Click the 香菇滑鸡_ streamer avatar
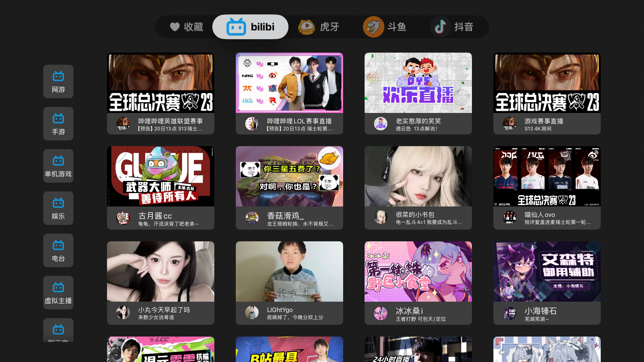Image resolution: width=644 pixels, height=362 pixels. pyautogui.click(x=252, y=218)
